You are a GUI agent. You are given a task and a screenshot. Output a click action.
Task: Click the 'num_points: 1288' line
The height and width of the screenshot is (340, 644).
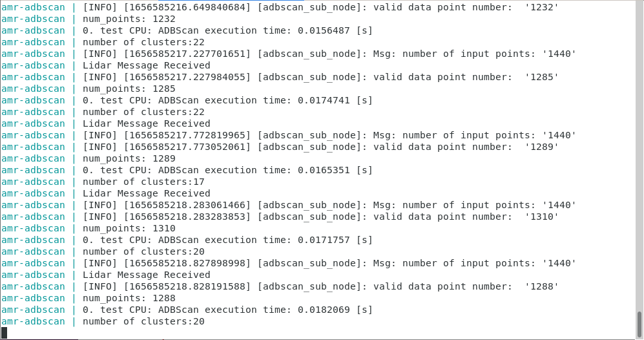pyautogui.click(x=129, y=298)
